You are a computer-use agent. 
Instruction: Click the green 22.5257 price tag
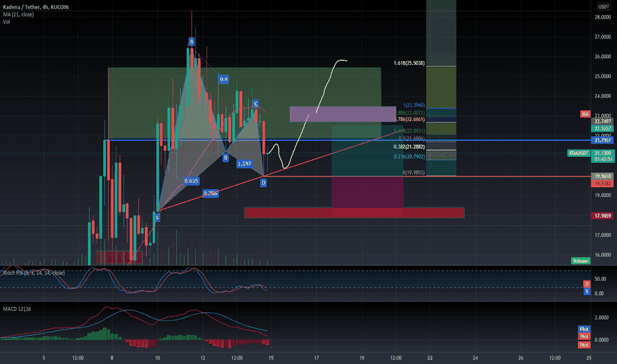point(602,128)
